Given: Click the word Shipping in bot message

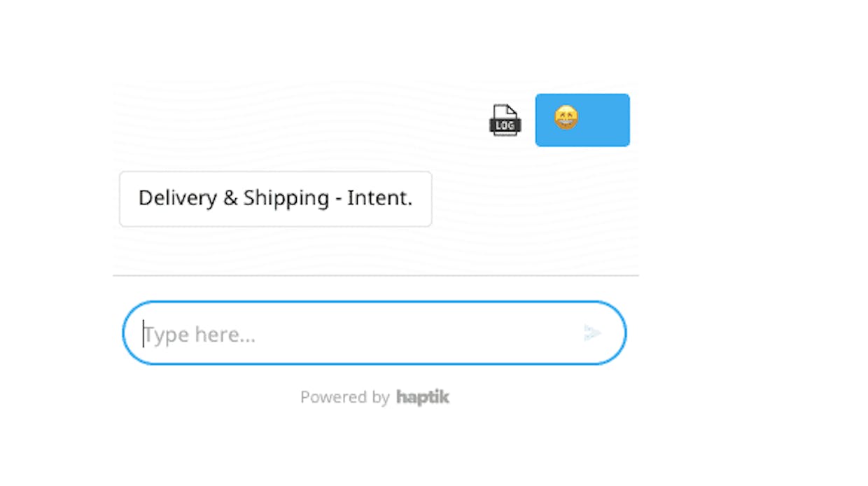Looking at the screenshot, I should click(286, 199).
